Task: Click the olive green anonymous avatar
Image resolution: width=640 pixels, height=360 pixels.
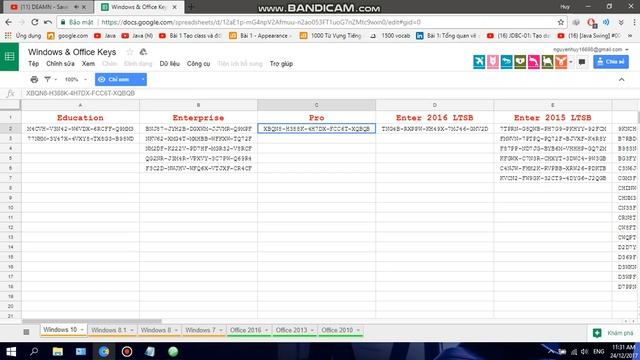Action: (520, 62)
